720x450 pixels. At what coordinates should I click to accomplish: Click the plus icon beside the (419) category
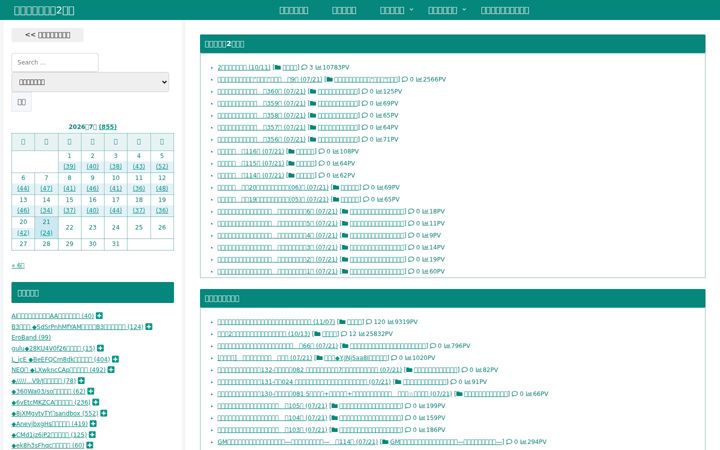93,424
